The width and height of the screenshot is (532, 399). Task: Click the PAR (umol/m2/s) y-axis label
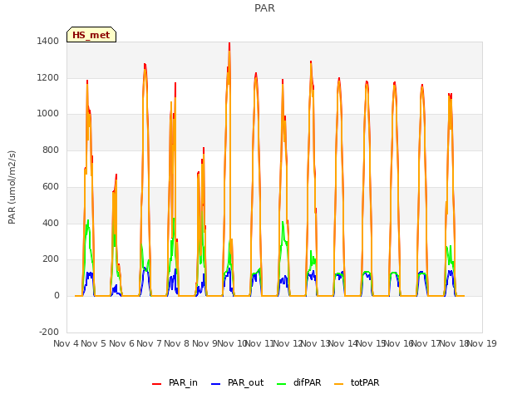pos(12,187)
